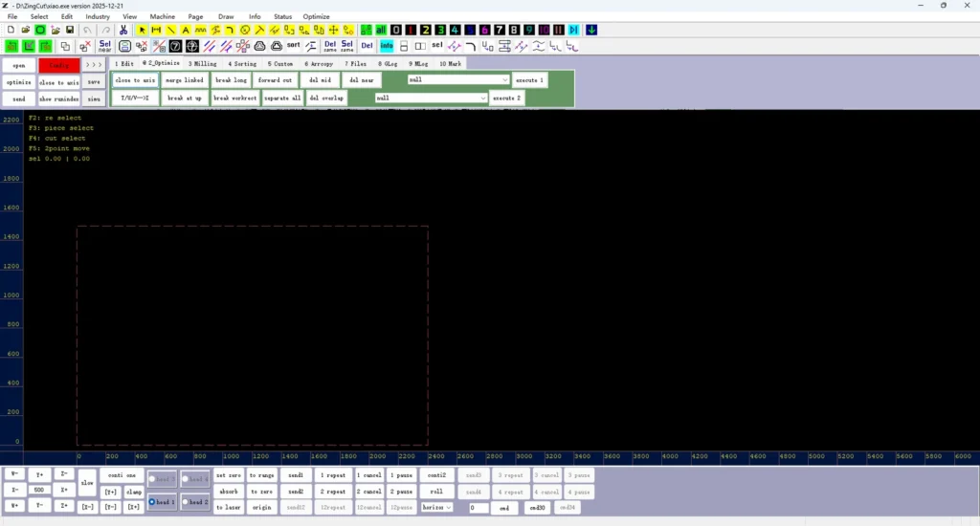Click the 'merge linked' button
The height and width of the screenshot is (526, 980).
185,80
